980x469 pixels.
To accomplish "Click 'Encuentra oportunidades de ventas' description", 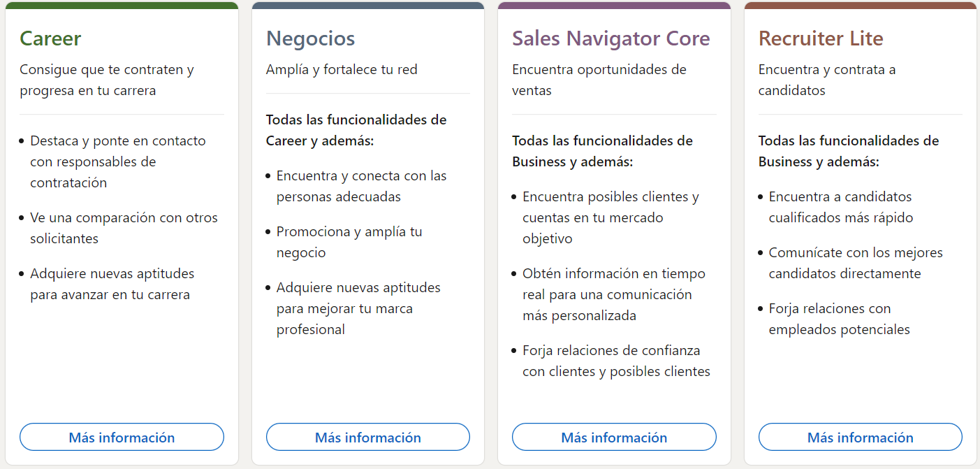I will pos(599,80).
